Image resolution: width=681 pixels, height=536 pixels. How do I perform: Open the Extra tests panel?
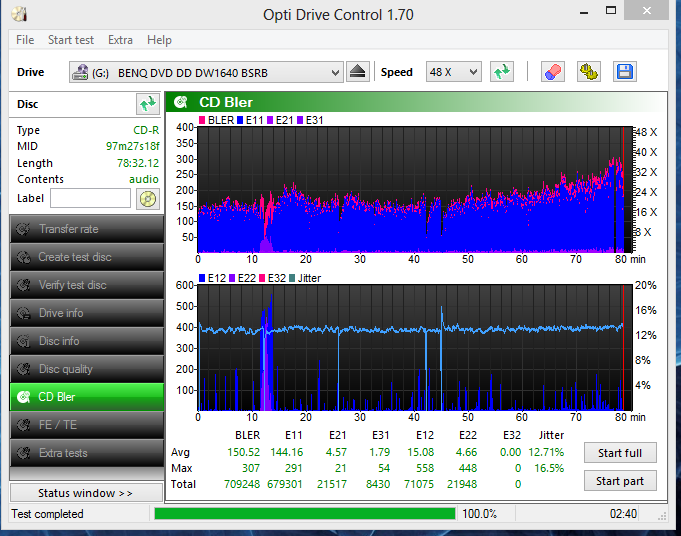87,453
